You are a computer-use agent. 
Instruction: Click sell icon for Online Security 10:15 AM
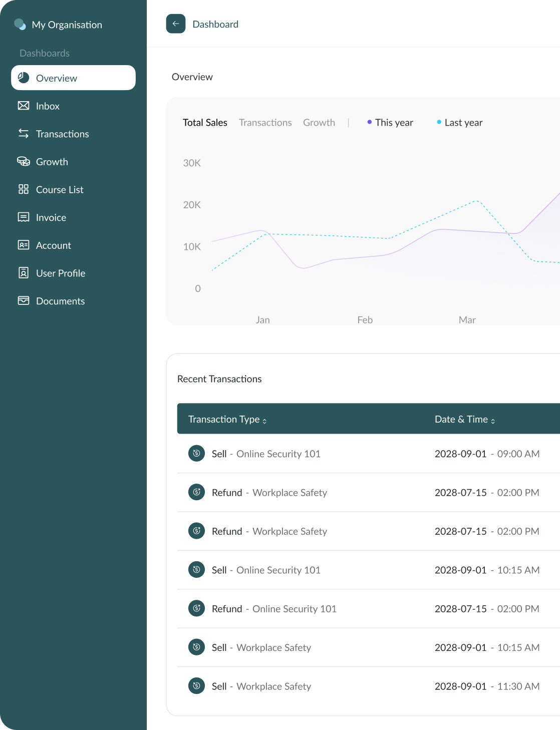[x=196, y=570]
